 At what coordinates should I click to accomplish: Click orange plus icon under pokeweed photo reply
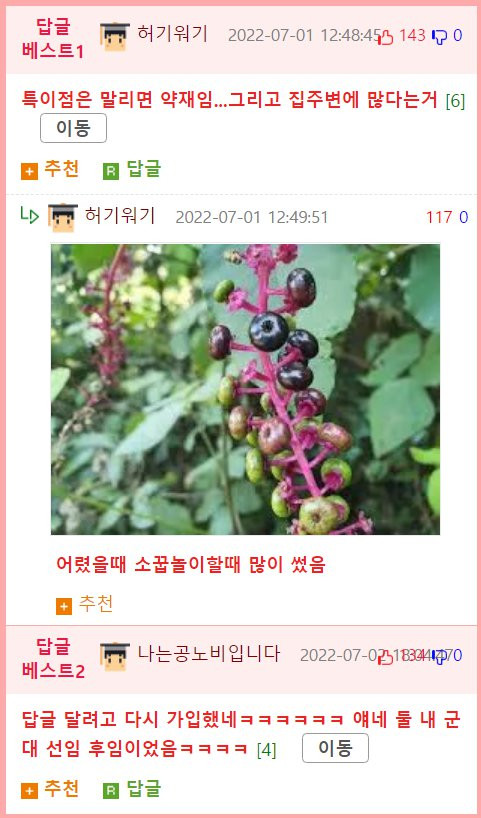coord(64,606)
